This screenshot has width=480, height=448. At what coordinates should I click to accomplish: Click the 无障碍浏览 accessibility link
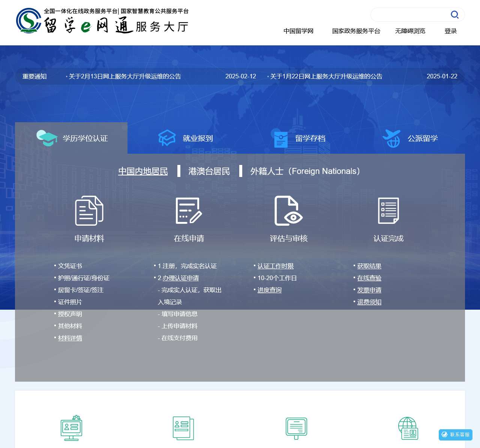point(410,31)
